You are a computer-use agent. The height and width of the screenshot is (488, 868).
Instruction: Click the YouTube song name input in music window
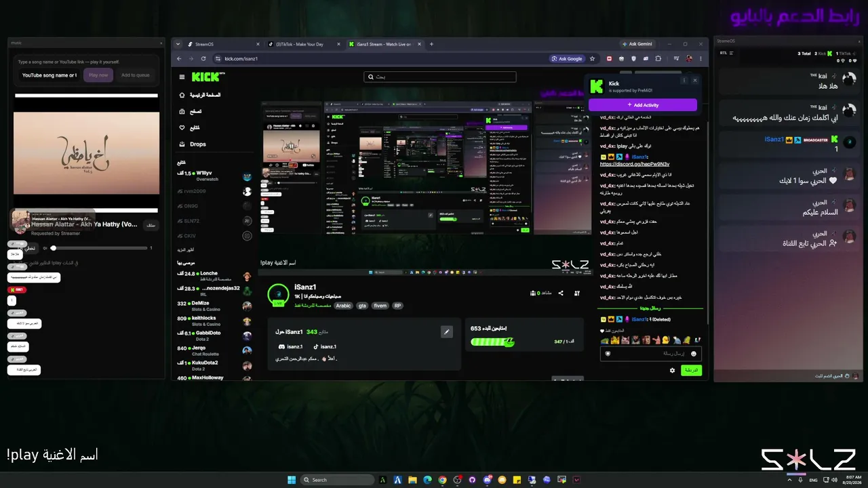pos(49,75)
